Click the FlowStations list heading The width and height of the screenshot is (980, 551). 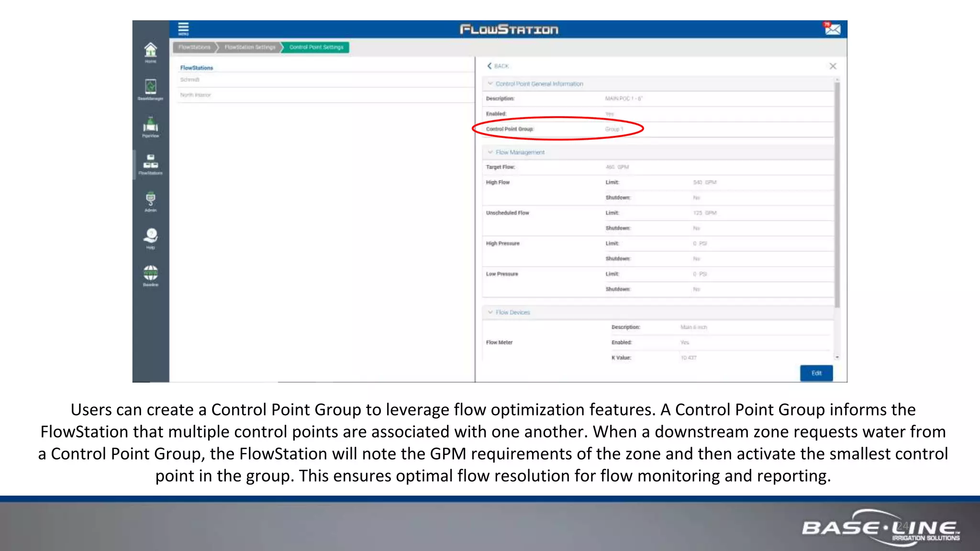pos(197,68)
